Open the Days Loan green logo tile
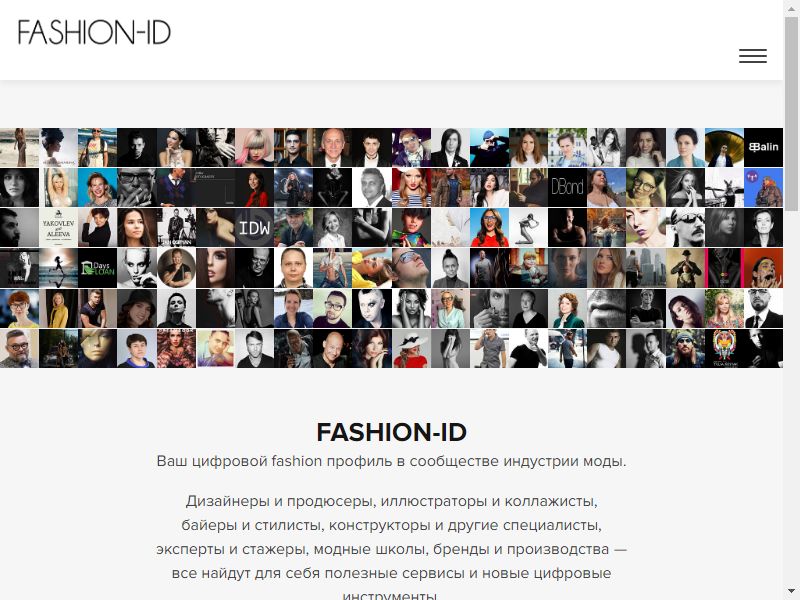Image resolution: width=800 pixels, height=600 pixels. (97, 268)
